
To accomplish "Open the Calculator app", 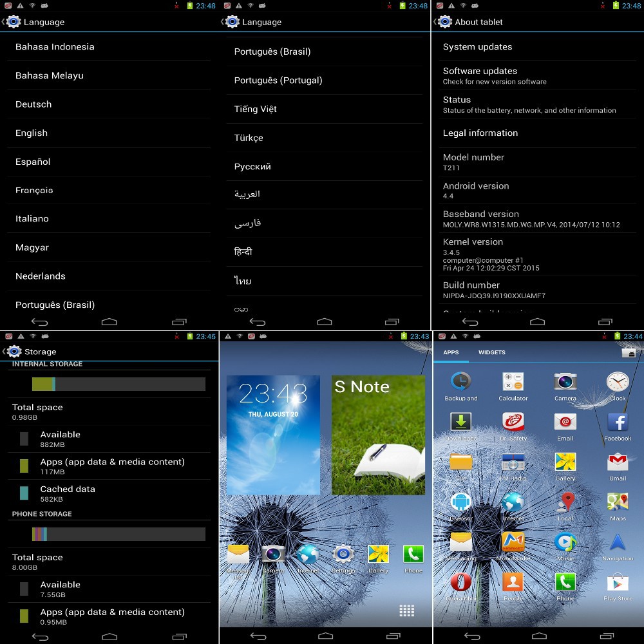I will pyautogui.click(x=513, y=383).
